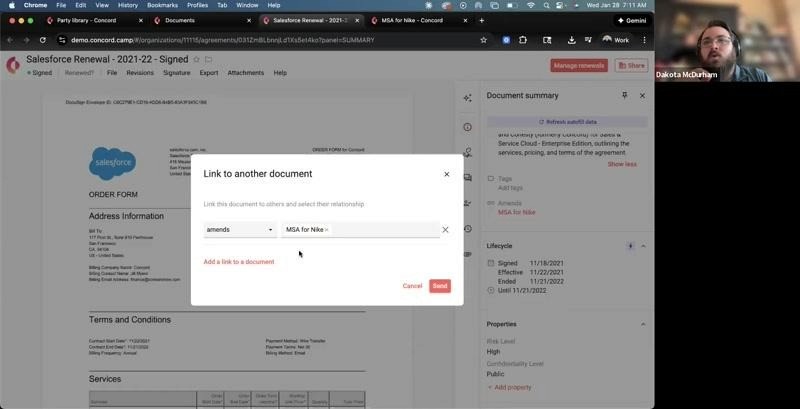Screen dimensions: 800x409
Task: Open Spotlight search icon
Action: point(546,5)
